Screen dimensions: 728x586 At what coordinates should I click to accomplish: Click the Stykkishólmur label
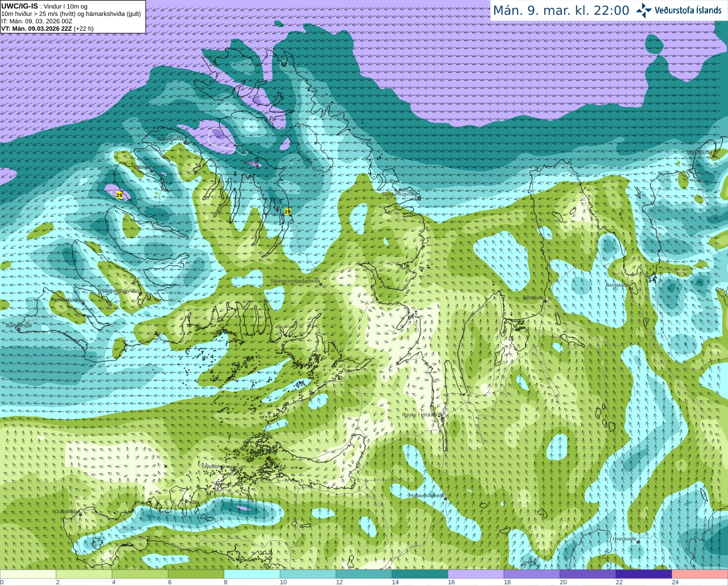(217, 466)
